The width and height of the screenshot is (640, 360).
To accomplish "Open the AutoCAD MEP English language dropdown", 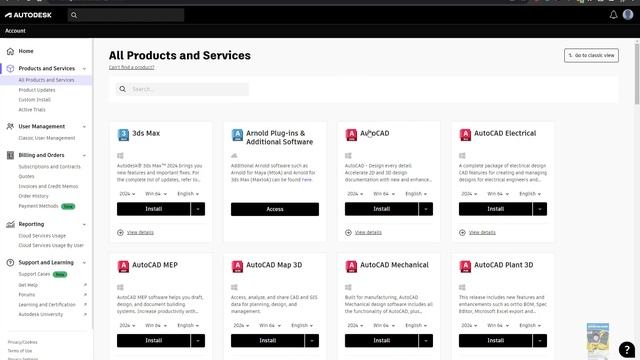I will click(x=188, y=326).
